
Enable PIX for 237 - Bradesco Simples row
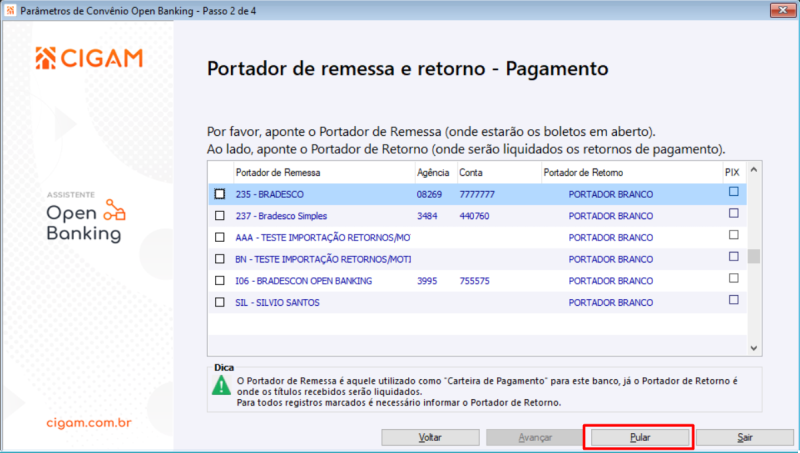tap(734, 213)
